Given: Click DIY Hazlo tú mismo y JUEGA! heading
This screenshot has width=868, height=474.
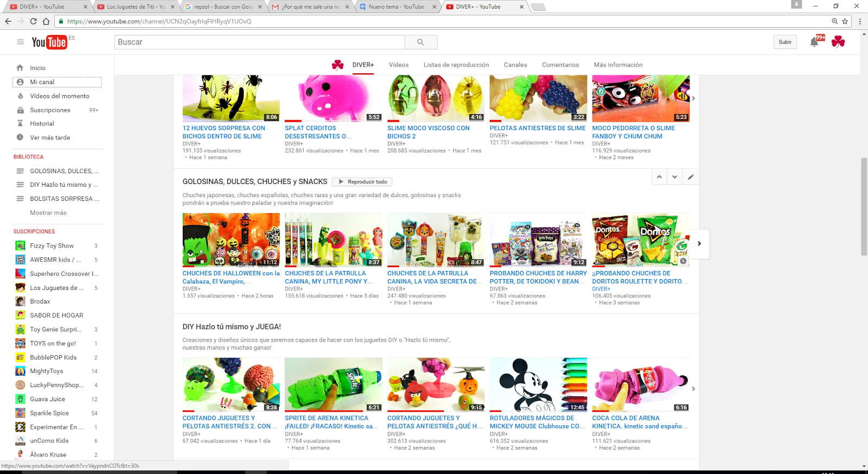Looking at the screenshot, I should point(232,327).
